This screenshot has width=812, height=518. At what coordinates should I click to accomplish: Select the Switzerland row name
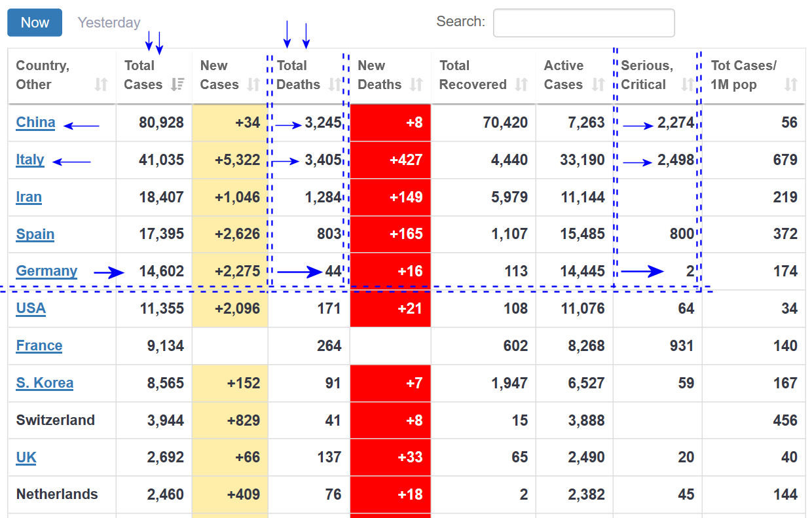tap(56, 420)
